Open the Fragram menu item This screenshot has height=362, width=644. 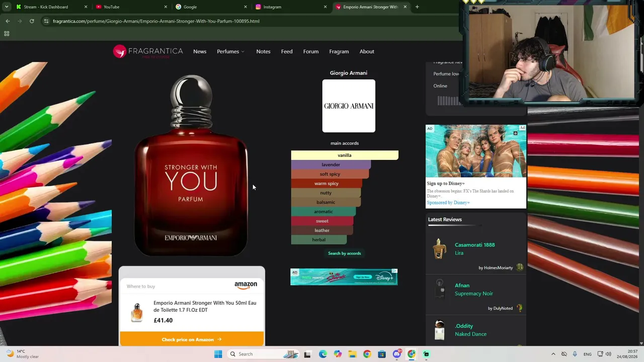click(339, 51)
